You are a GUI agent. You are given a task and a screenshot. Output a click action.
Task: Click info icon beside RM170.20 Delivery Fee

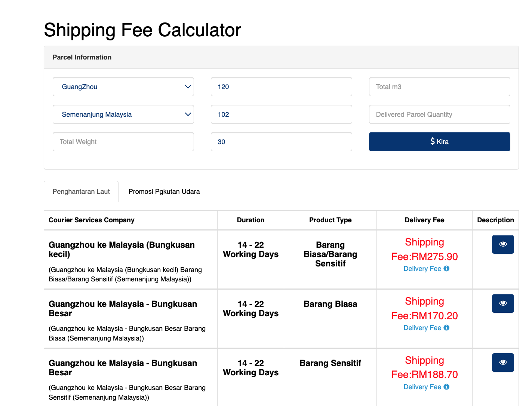tap(446, 328)
